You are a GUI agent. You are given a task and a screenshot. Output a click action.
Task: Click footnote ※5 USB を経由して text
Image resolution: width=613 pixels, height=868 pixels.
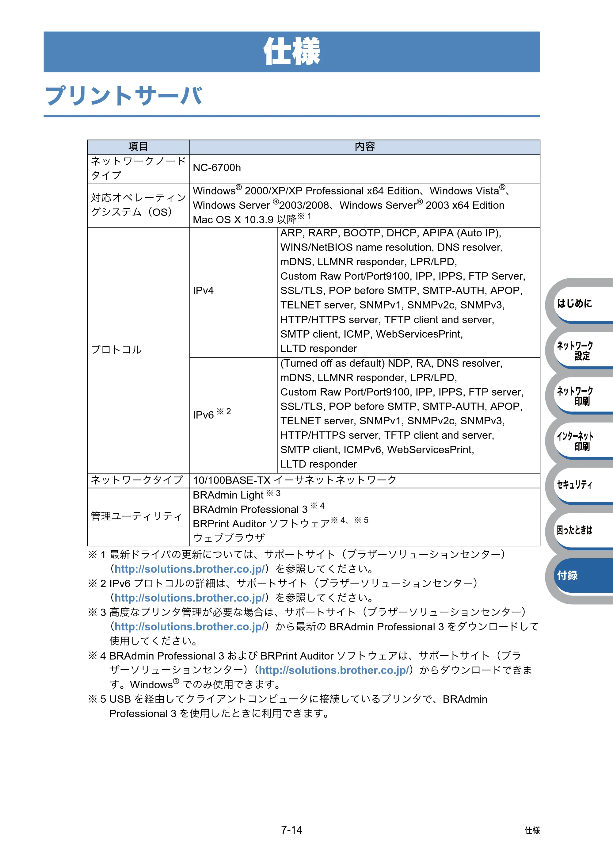point(287,707)
